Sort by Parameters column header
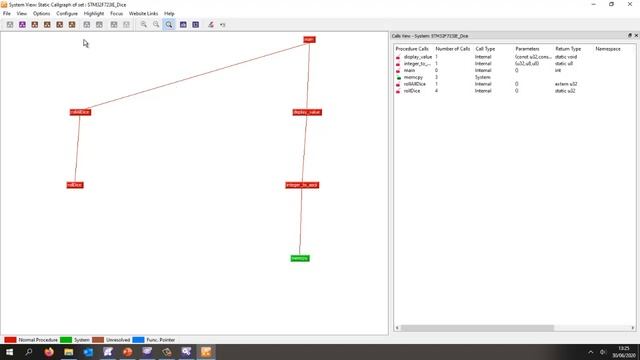 coord(527,49)
